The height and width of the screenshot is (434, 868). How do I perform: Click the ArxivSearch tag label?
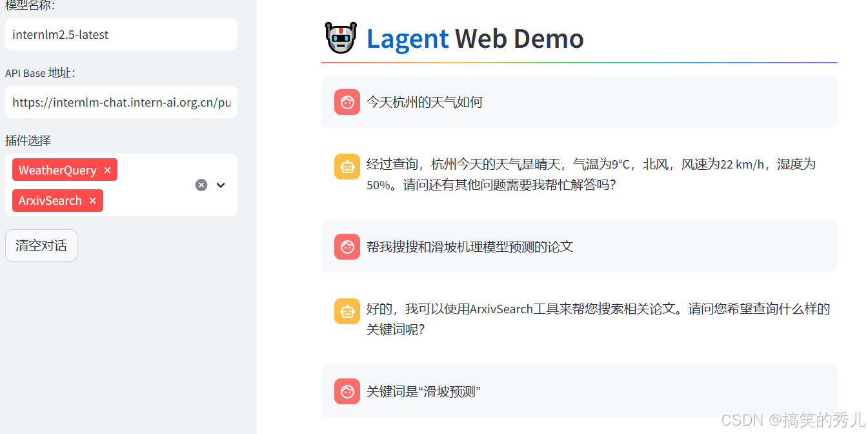click(50, 201)
